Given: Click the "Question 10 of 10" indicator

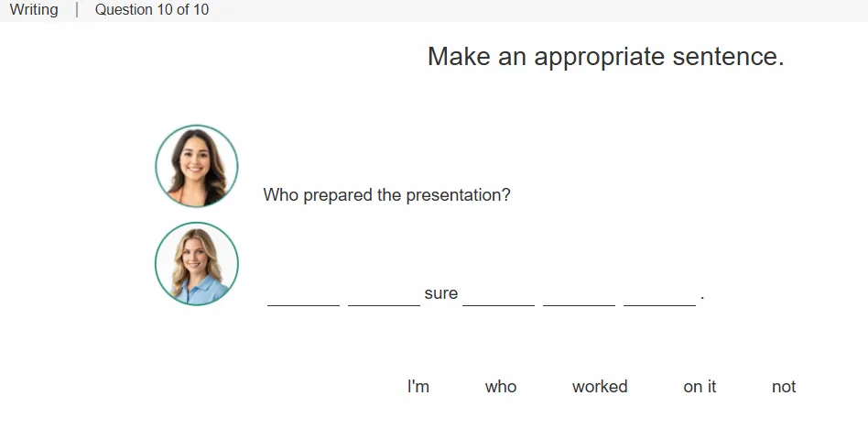Looking at the screenshot, I should coord(152,9).
